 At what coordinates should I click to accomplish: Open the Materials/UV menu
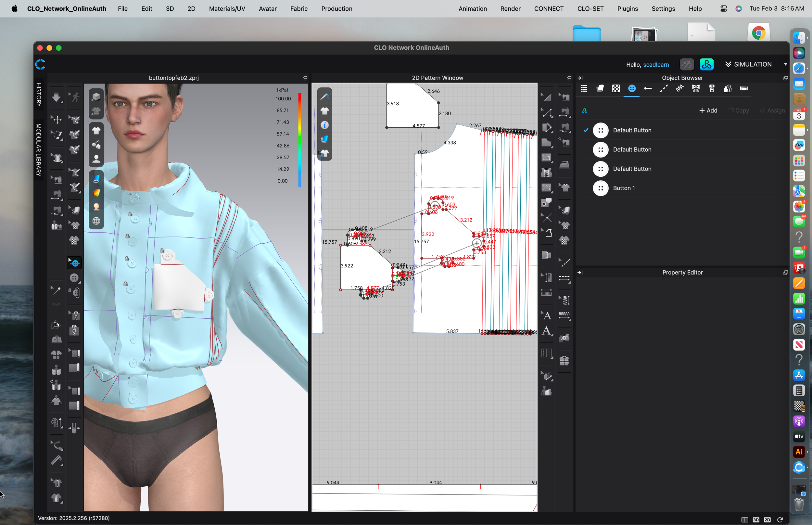pyautogui.click(x=227, y=8)
